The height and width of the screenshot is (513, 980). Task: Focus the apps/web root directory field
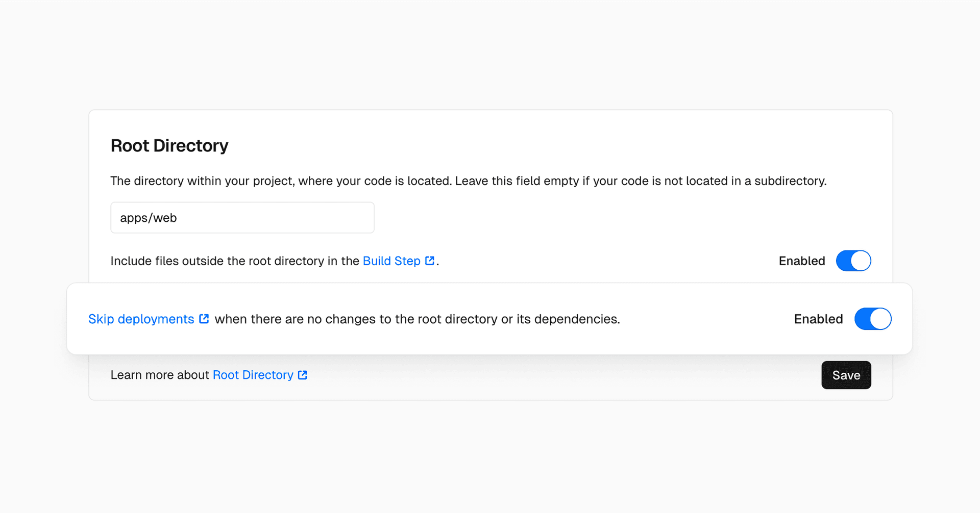pos(242,218)
